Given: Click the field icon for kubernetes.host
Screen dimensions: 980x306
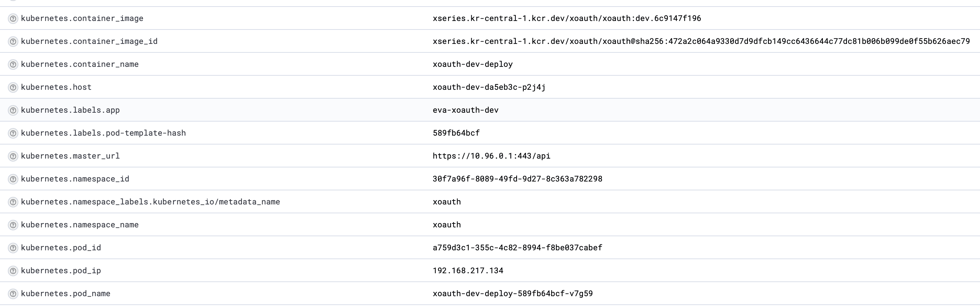Looking at the screenshot, I should 13,87.
